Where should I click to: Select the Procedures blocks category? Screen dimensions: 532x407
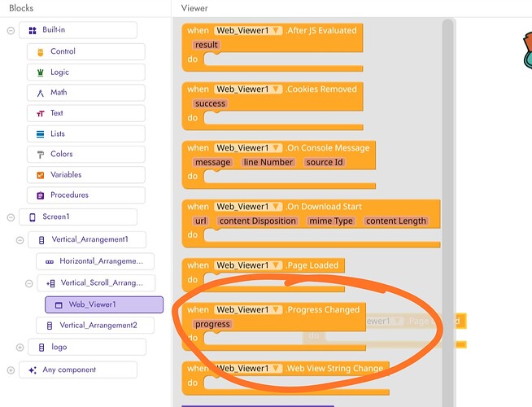point(86,195)
